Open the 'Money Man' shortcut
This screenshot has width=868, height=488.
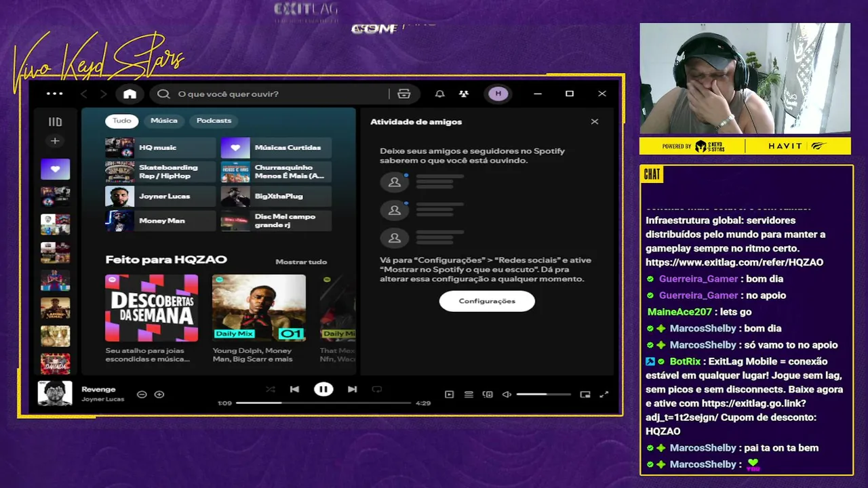pyautogui.click(x=161, y=221)
